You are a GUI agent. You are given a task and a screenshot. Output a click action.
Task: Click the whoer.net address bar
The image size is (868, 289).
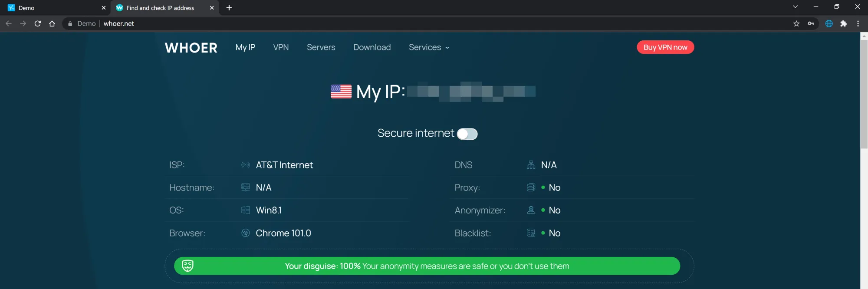119,23
